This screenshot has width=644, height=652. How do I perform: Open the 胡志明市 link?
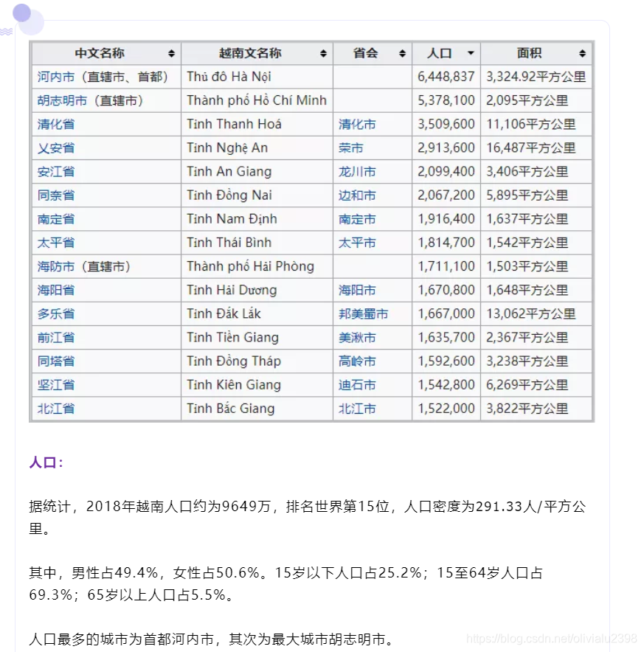tap(62, 100)
